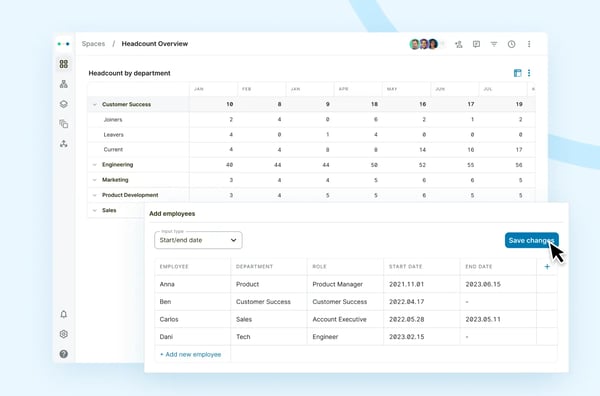The height and width of the screenshot is (396, 600).
Task: Open Headcount by department widget options menu
Action: point(529,73)
